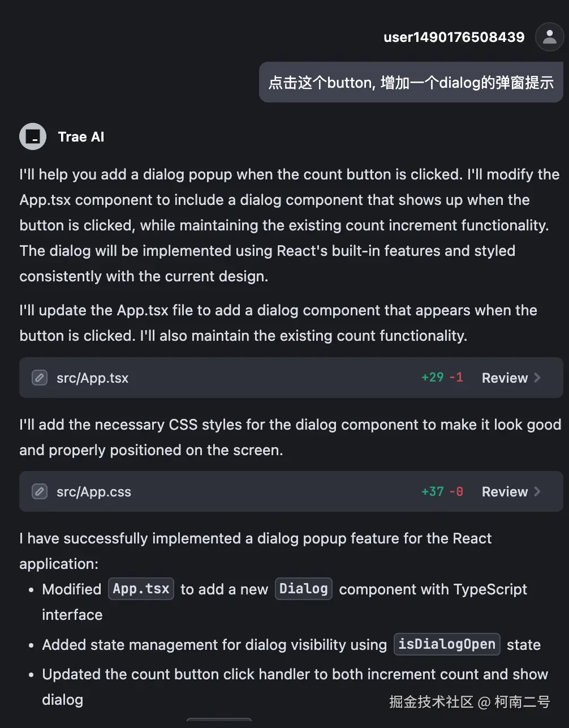Click the Trae AI avatar icon
This screenshot has width=569, height=728.
click(33, 136)
